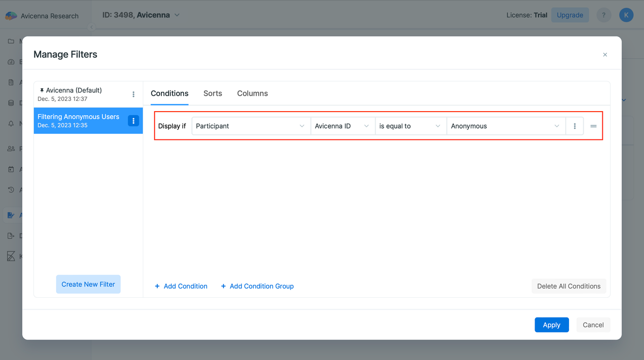Open the condition row's three-dot options menu

[x=574, y=125]
